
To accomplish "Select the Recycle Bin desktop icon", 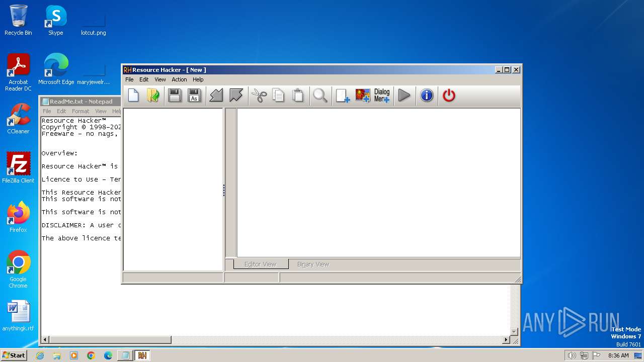I will [x=18, y=20].
